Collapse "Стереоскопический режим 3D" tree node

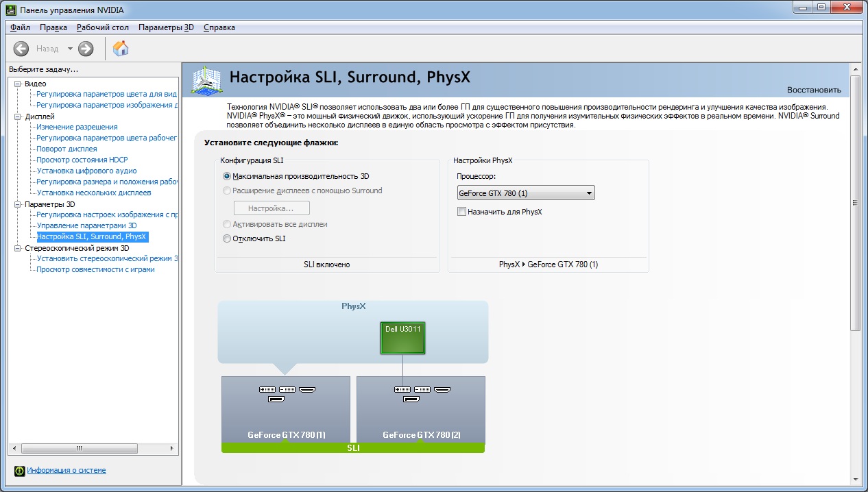tap(19, 248)
